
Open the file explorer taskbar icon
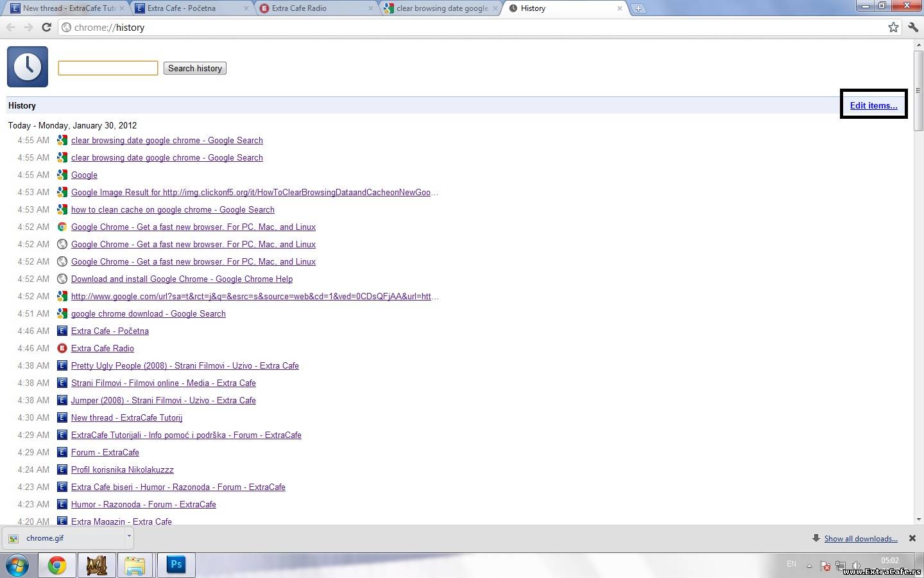tap(135, 565)
